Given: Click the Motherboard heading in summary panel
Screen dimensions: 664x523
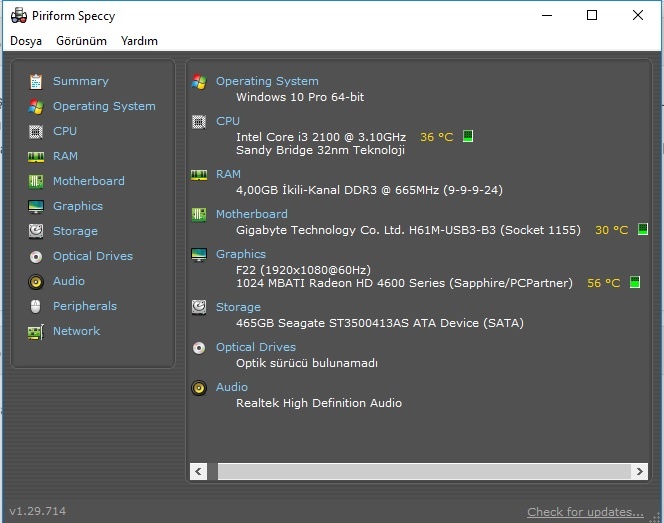Looking at the screenshot, I should (x=251, y=214).
